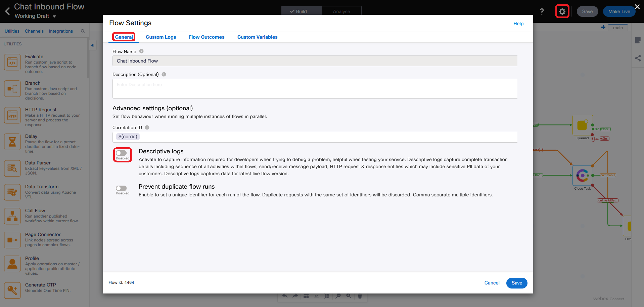Zoom out with the minus magnifier

(338, 296)
